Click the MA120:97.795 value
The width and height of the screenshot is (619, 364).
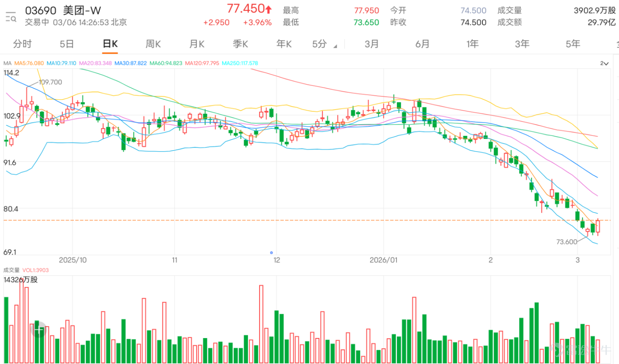point(202,63)
